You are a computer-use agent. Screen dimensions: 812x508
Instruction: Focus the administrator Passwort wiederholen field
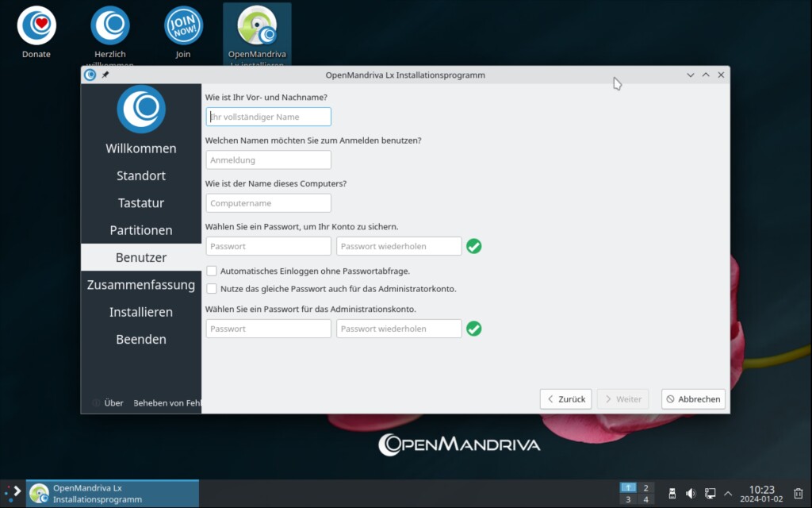pyautogui.click(x=399, y=329)
